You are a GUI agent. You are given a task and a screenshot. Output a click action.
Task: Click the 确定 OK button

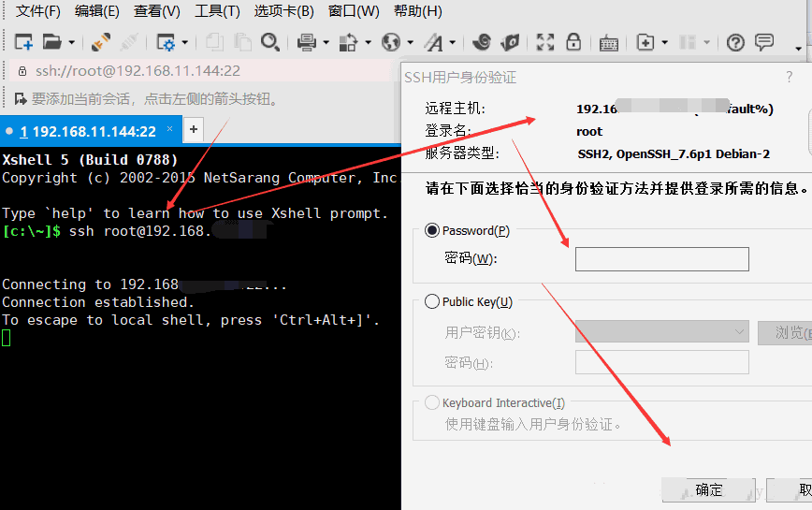click(x=708, y=489)
